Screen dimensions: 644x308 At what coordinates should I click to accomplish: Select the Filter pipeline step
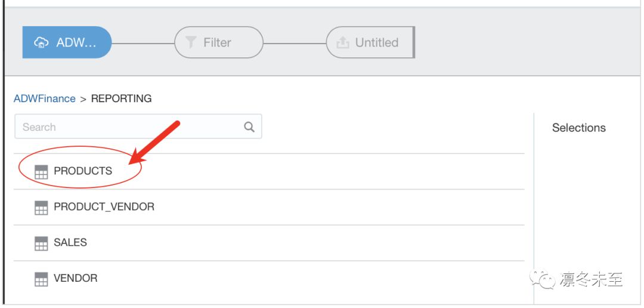point(219,42)
